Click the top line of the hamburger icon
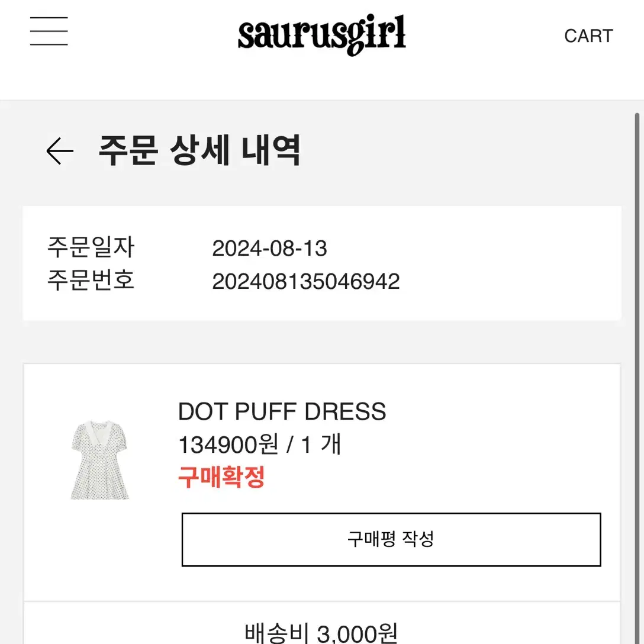Image resolution: width=644 pixels, height=644 pixels. point(49,18)
